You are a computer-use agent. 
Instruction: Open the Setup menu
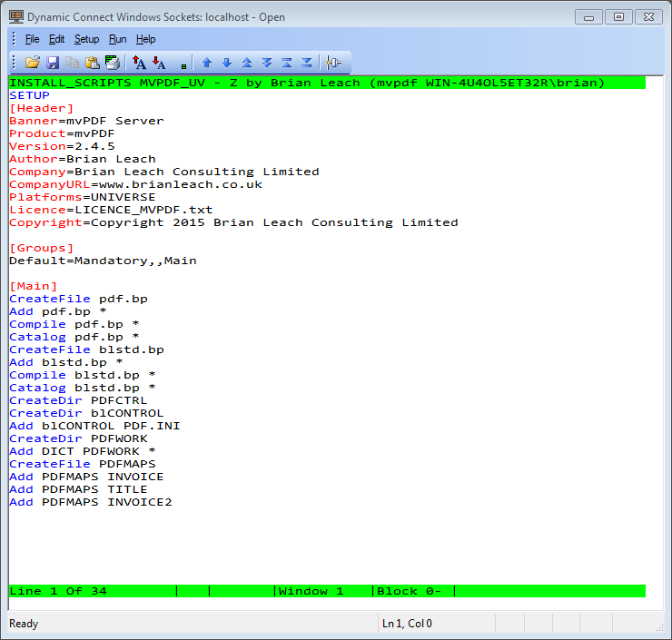tap(86, 39)
